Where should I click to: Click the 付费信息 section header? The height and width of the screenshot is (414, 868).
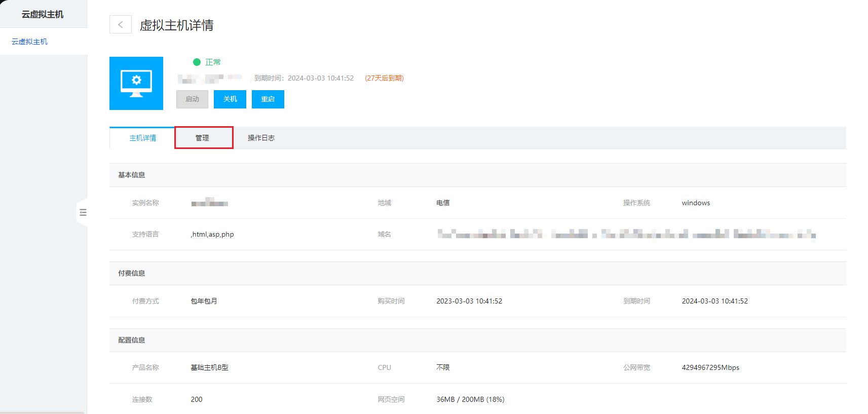pyautogui.click(x=132, y=273)
